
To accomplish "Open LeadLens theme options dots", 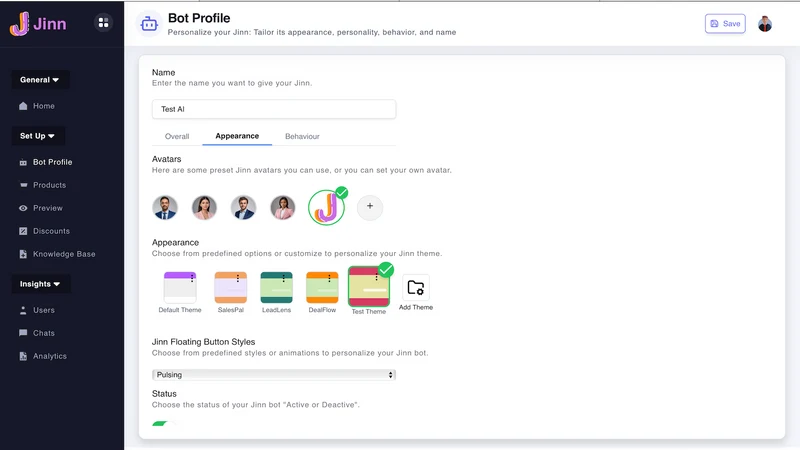I will 284,278.
